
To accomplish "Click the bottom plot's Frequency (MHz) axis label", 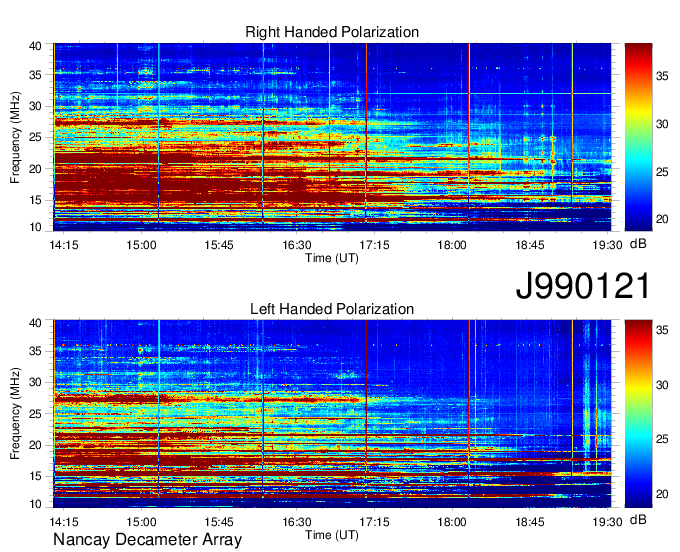I will 16,414.
